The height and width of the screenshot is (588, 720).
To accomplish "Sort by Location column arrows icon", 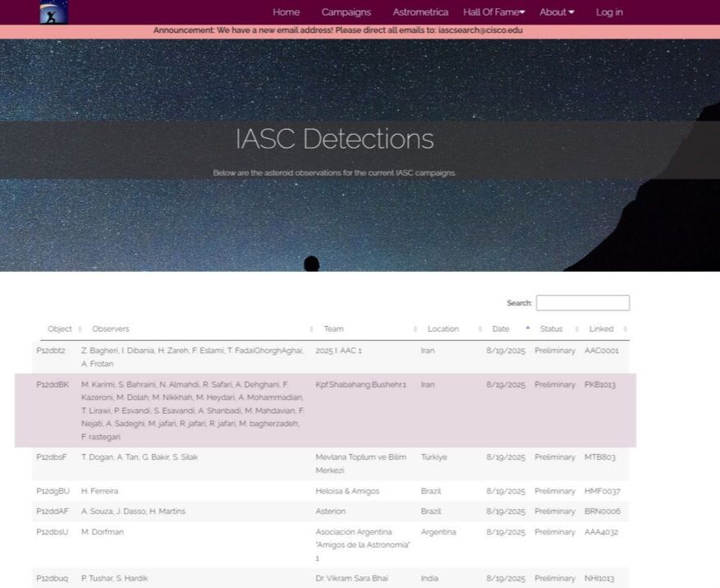I will coord(479,329).
